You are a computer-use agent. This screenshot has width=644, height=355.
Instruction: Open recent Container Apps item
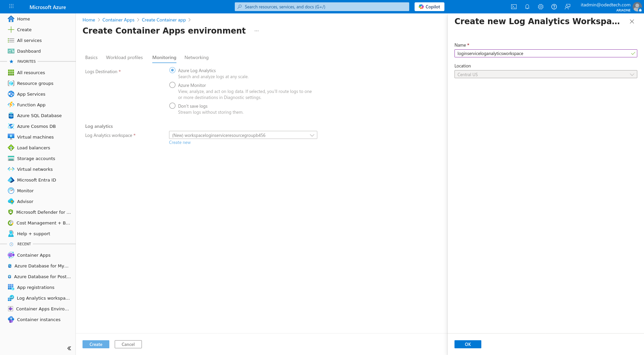coord(38,255)
